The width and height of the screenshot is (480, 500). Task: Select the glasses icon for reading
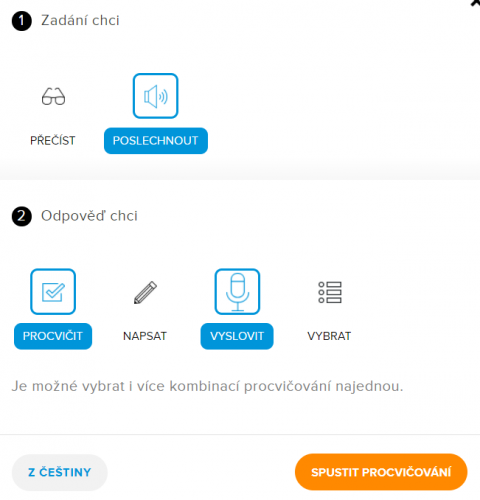[53, 96]
